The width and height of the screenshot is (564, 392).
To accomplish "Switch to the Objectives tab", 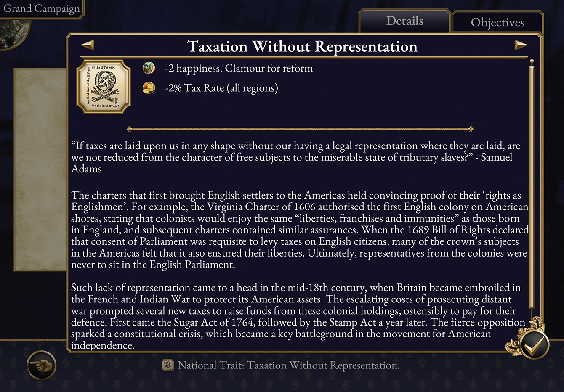I will coord(497,22).
